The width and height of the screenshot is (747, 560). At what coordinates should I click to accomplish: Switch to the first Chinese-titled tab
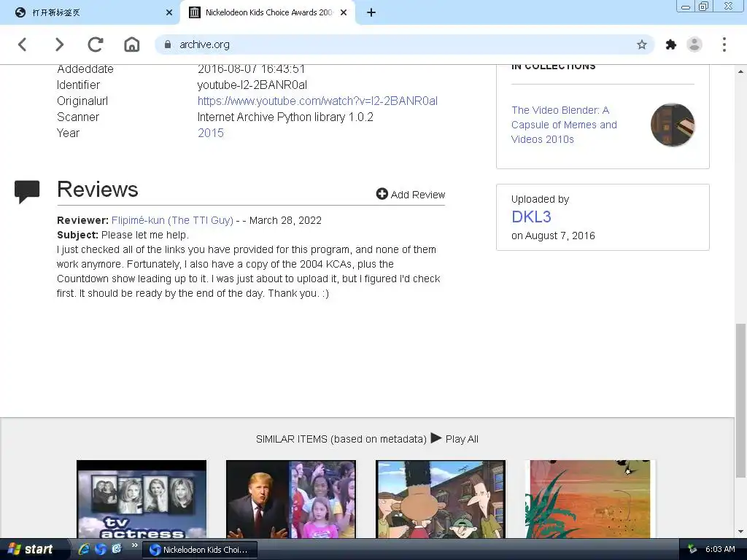(90, 12)
